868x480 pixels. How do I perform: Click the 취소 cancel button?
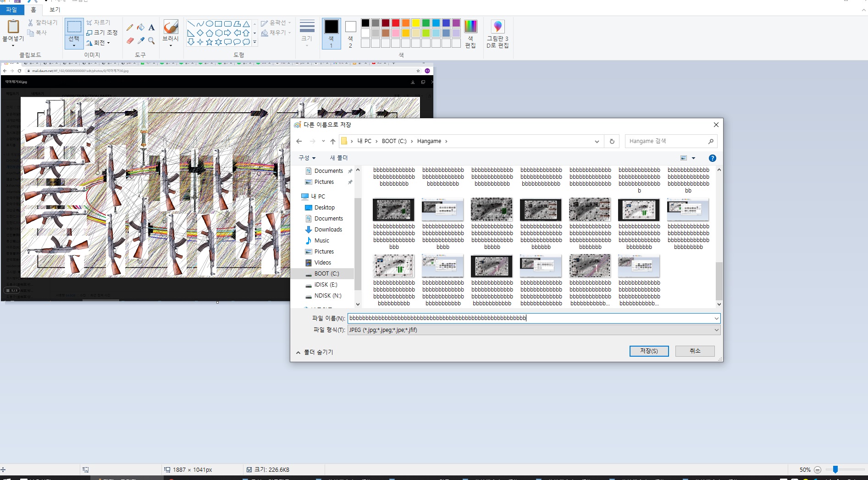point(695,351)
